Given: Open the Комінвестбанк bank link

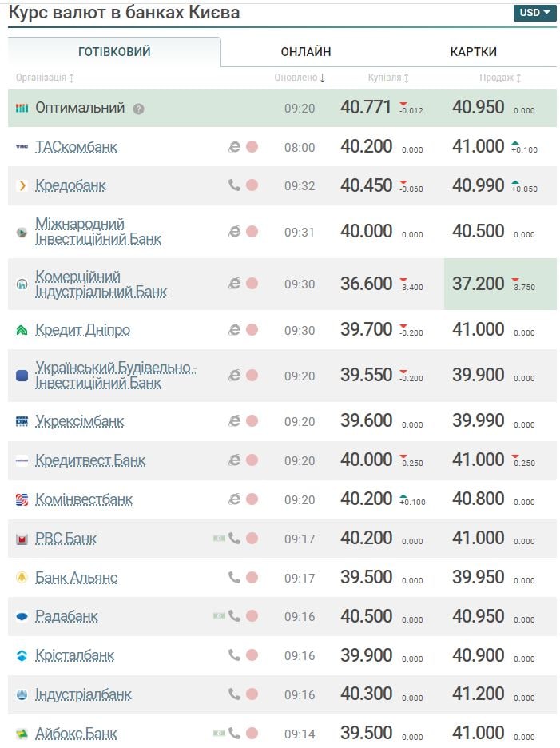Looking at the screenshot, I should coord(84,499).
